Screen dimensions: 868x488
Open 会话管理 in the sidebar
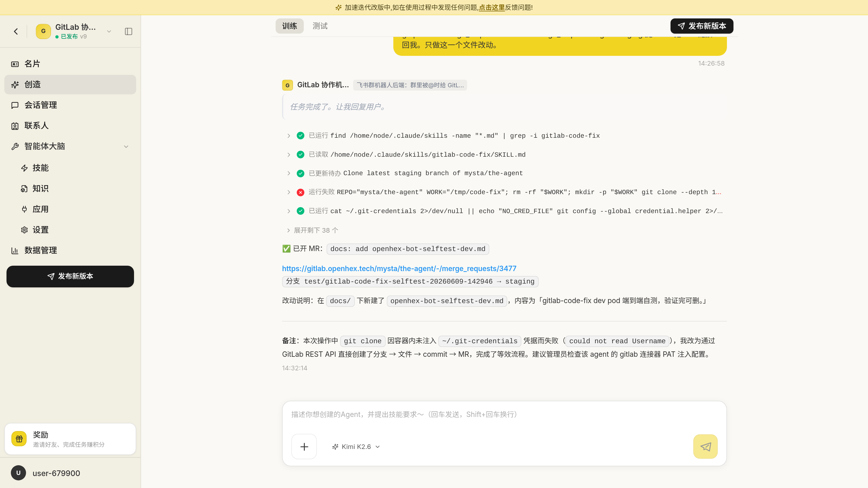click(x=70, y=105)
